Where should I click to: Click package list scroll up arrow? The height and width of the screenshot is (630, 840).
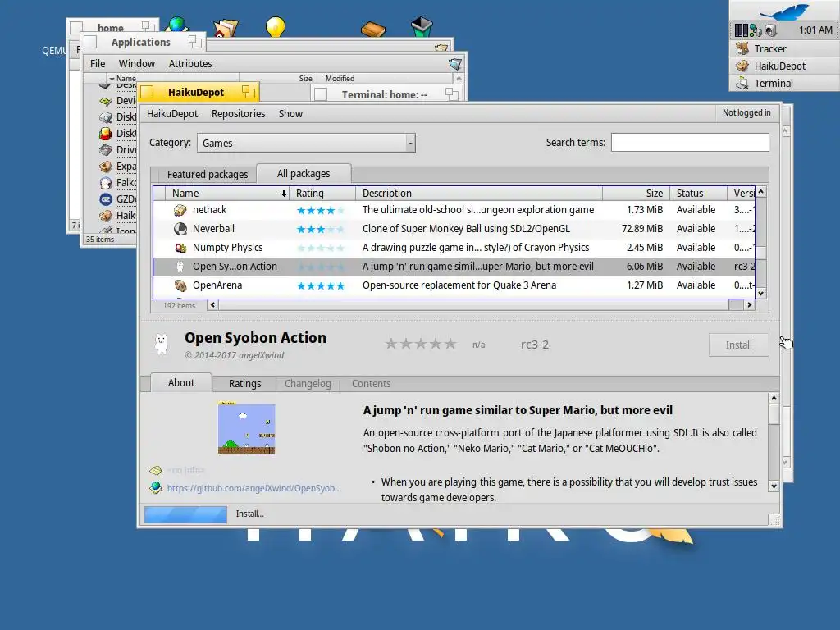click(x=760, y=191)
